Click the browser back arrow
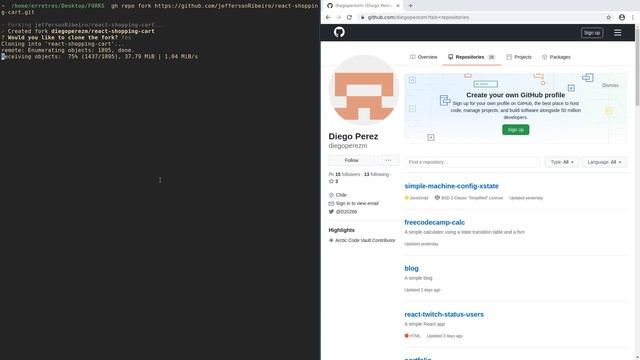This screenshot has width=640, height=360. pos(328,18)
